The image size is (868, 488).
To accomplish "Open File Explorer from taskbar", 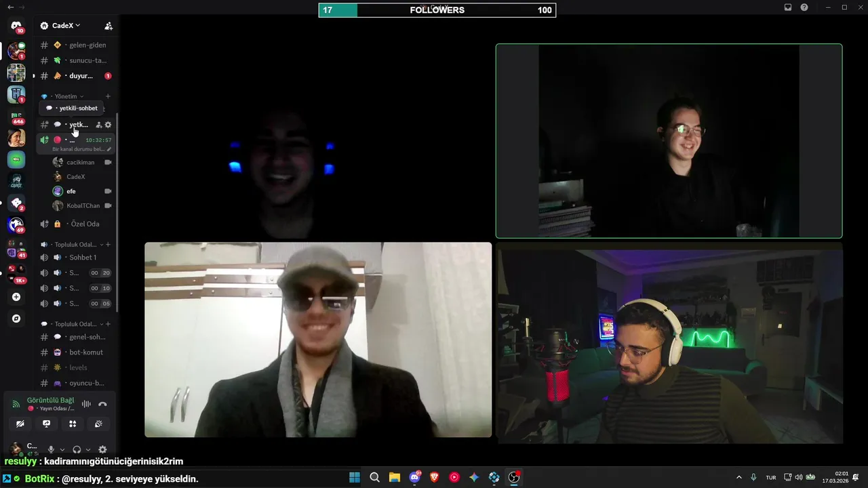I will 395,477.
